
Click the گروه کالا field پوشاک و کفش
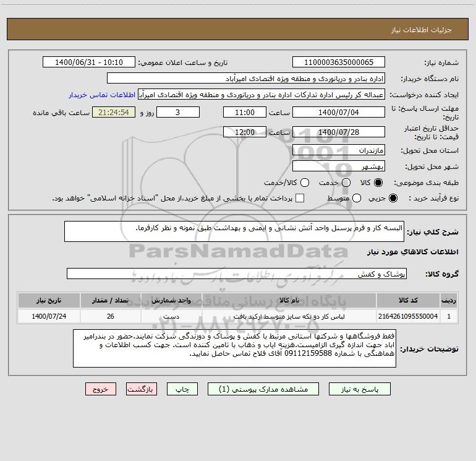point(237,274)
